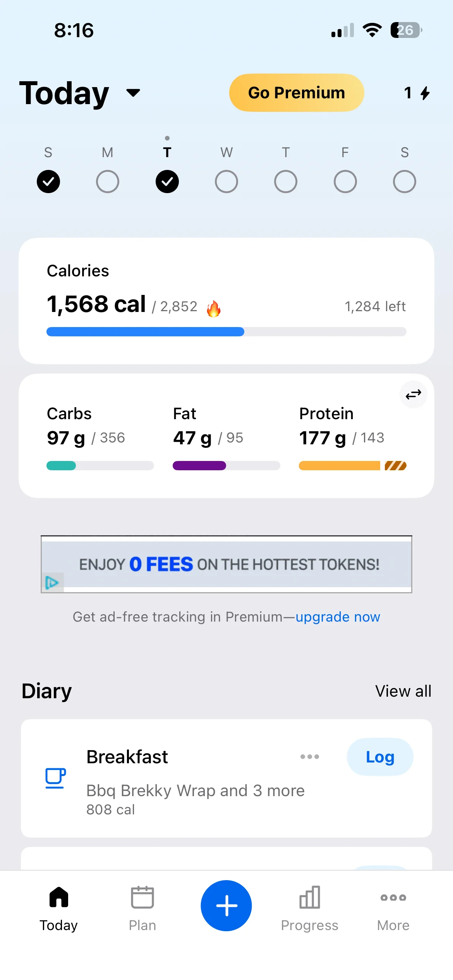The width and height of the screenshot is (453, 980).
Task: Select the empty Monday day circle
Action: (108, 182)
